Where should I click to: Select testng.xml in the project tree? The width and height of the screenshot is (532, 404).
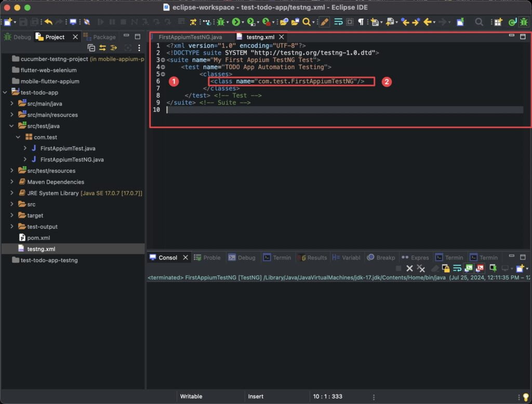(x=41, y=249)
